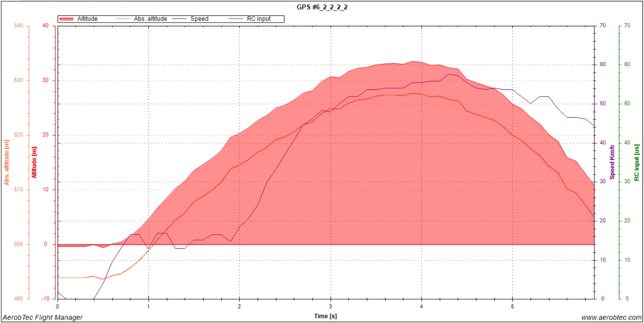Screen dimensions: 644x323
Task: Toggle the 'Speed' legend label
Action: point(199,19)
